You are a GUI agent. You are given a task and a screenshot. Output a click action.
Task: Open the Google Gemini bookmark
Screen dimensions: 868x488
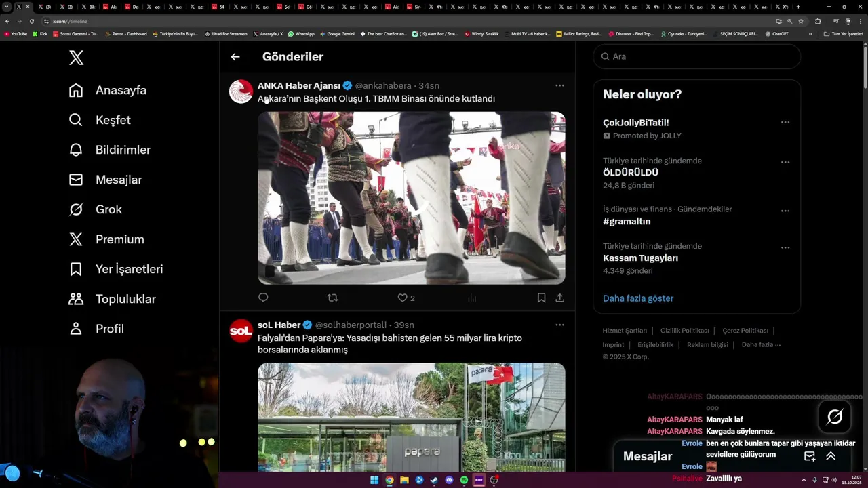[337, 33]
